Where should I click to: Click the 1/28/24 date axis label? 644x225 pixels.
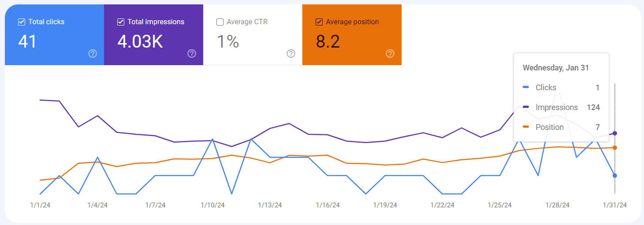557,205
